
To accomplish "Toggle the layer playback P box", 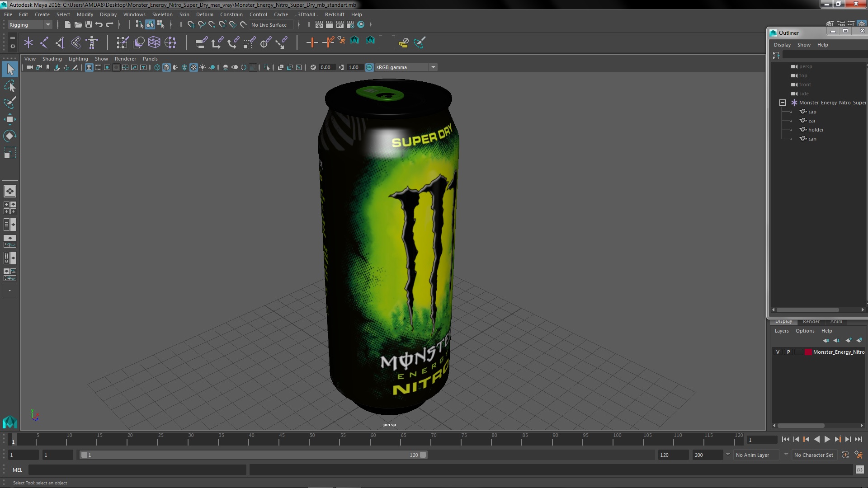I will 788,352.
